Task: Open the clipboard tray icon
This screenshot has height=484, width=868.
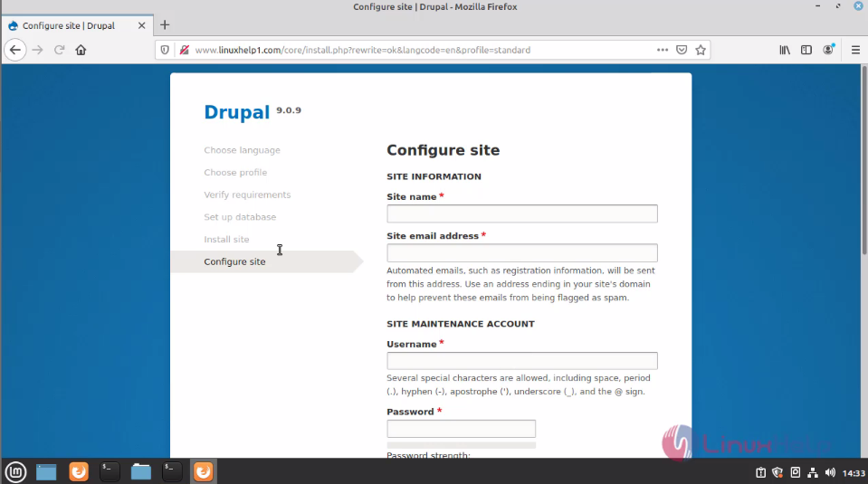Action: click(x=760, y=472)
